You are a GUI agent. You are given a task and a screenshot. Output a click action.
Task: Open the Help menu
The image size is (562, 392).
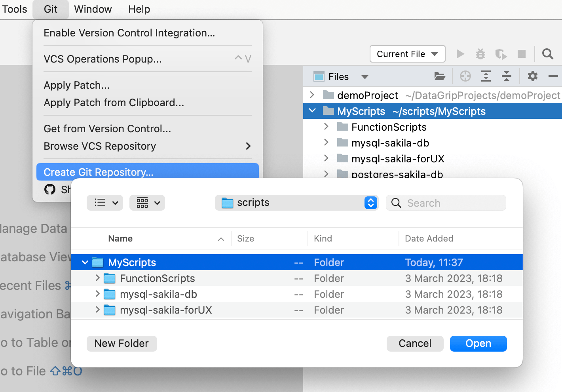coord(139,9)
